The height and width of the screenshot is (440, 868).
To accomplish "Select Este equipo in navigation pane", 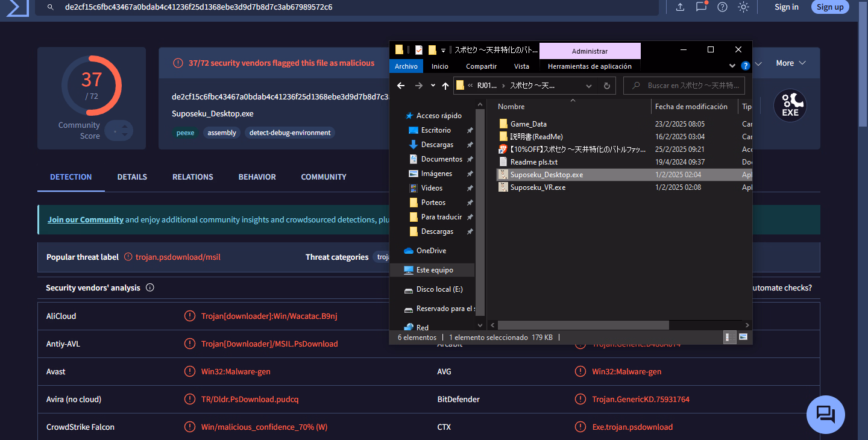I will 432,270.
